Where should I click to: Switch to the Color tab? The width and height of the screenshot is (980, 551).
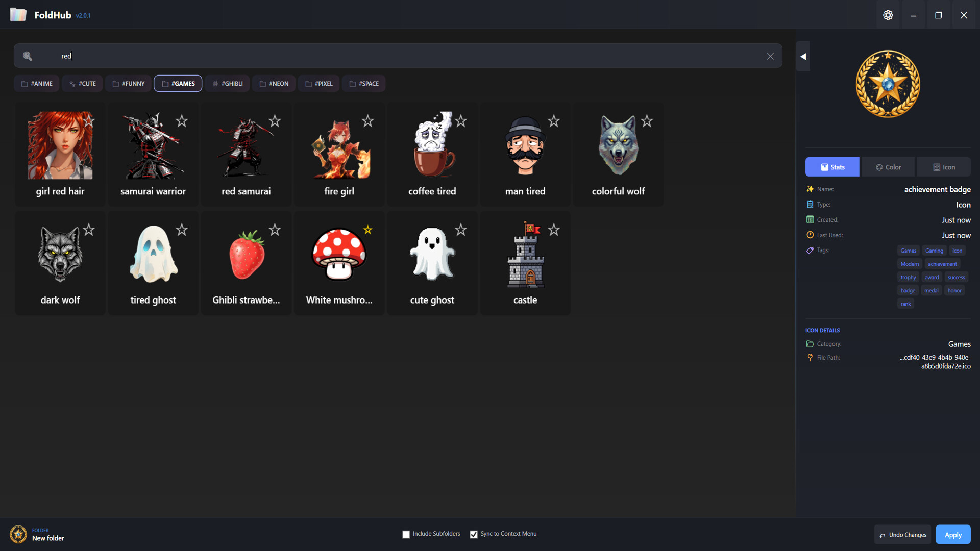click(888, 167)
